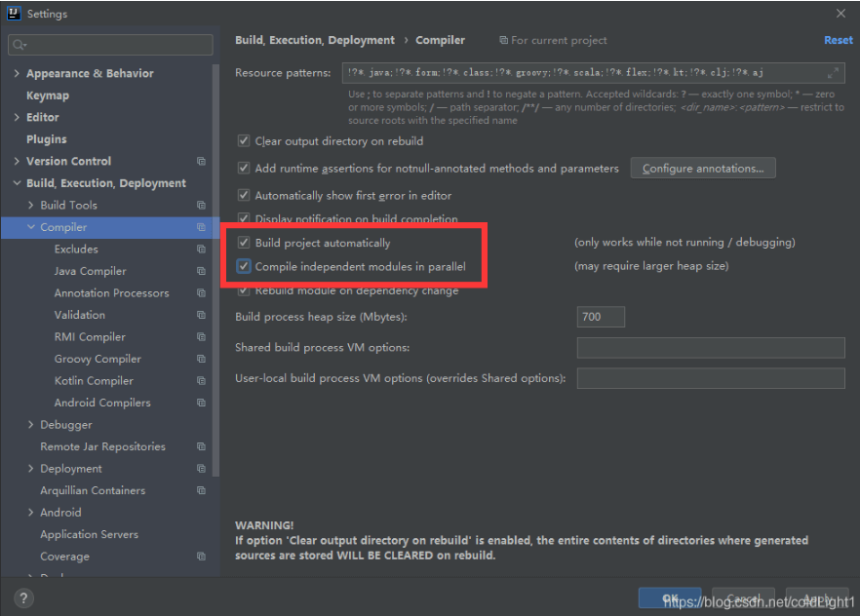Click the project-level icon beside Annotation Processors

[201, 293]
